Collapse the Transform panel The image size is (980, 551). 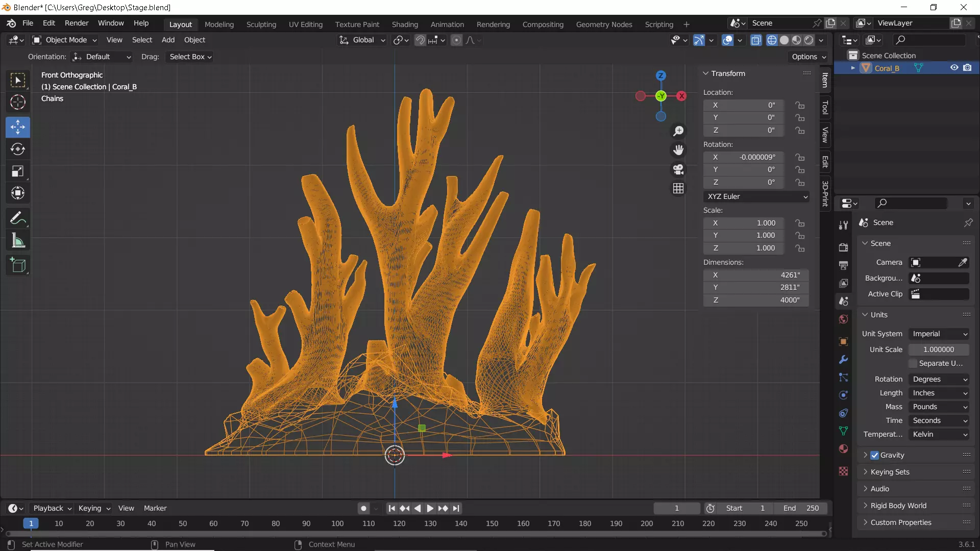tap(728, 73)
